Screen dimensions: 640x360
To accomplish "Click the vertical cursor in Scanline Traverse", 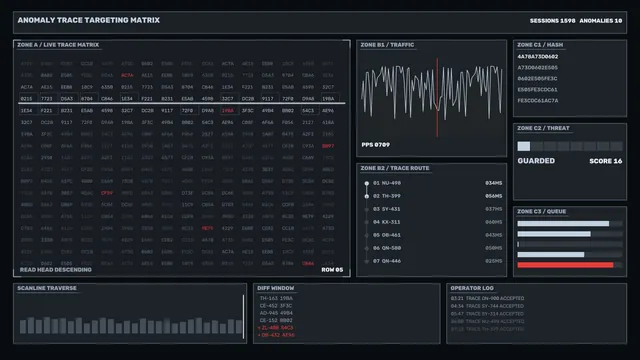I will tap(243, 317).
